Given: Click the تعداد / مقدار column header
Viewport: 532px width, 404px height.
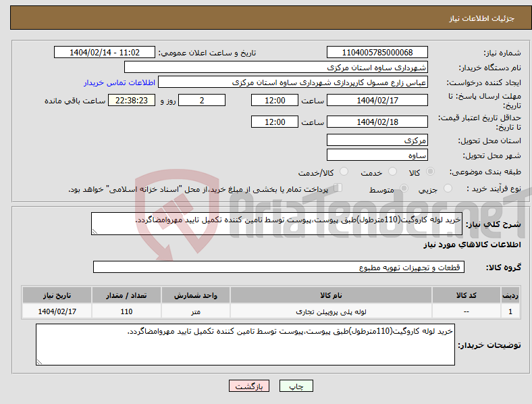Looking at the screenshot, I should click(126, 295).
